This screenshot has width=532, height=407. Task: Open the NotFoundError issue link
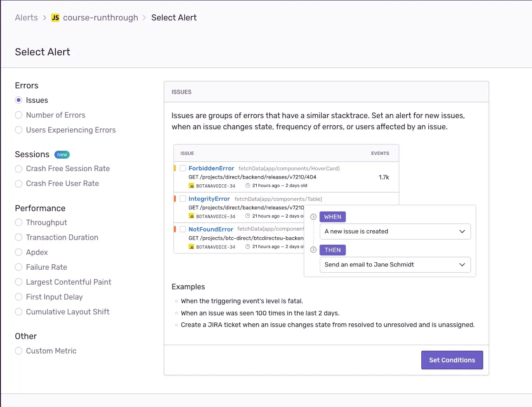click(211, 229)
